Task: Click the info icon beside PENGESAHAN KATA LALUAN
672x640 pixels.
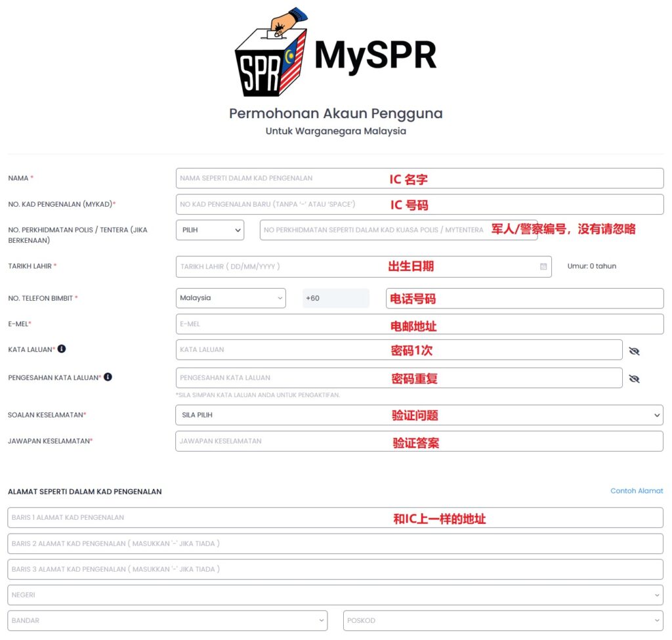Action: (108, 377)
